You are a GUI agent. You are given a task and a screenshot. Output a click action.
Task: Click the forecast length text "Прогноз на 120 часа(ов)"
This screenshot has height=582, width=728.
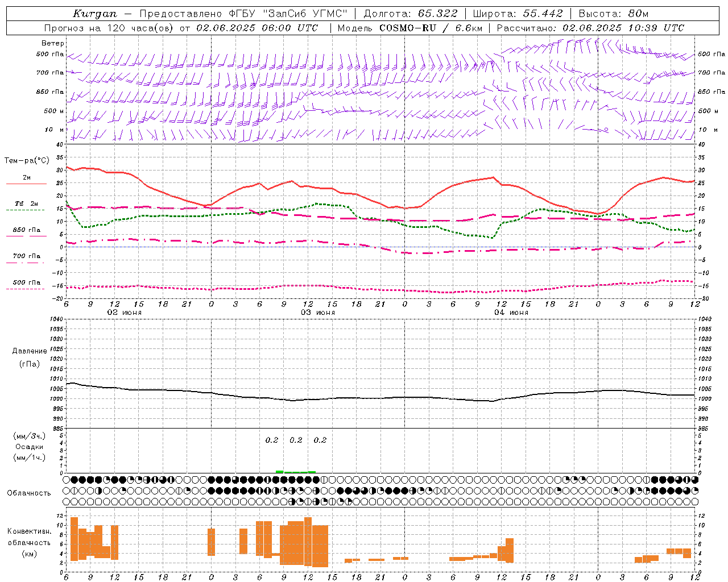click(x=110, y=28)
